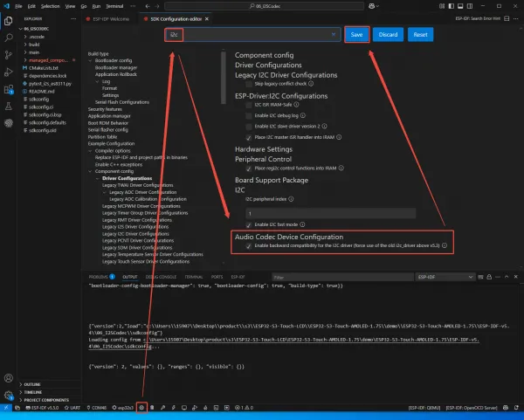Enable I2C ISR IRAM-Safe checkbox

coord(249,104)
